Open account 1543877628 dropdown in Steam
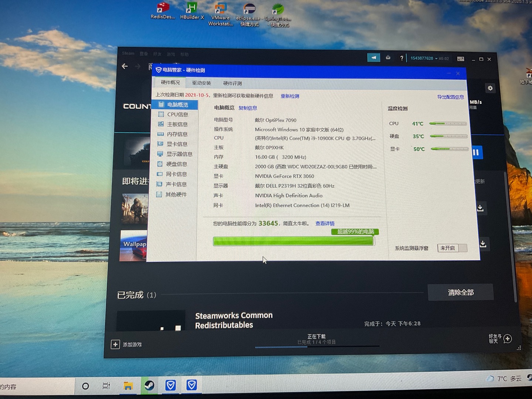 424,58
